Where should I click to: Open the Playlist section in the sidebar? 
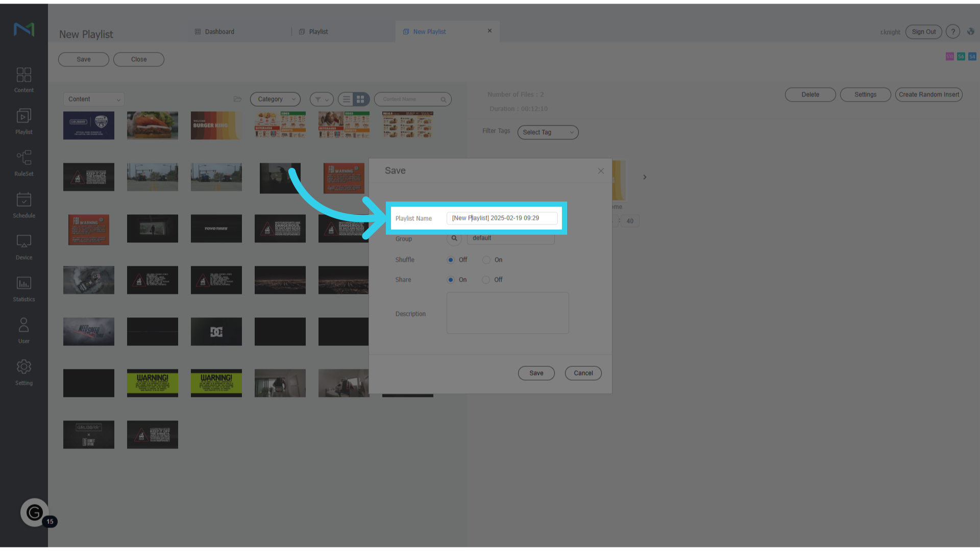pyautogui.click(x=24, y=122)
